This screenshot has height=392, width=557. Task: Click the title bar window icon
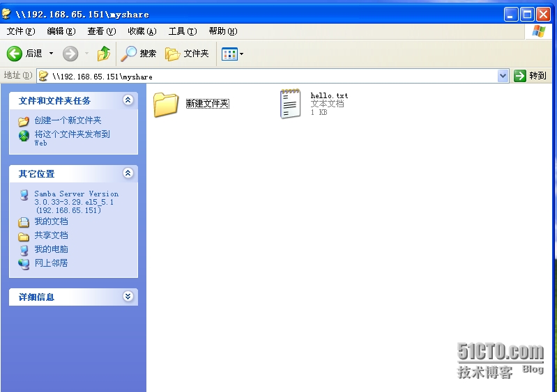coord(7,13)
